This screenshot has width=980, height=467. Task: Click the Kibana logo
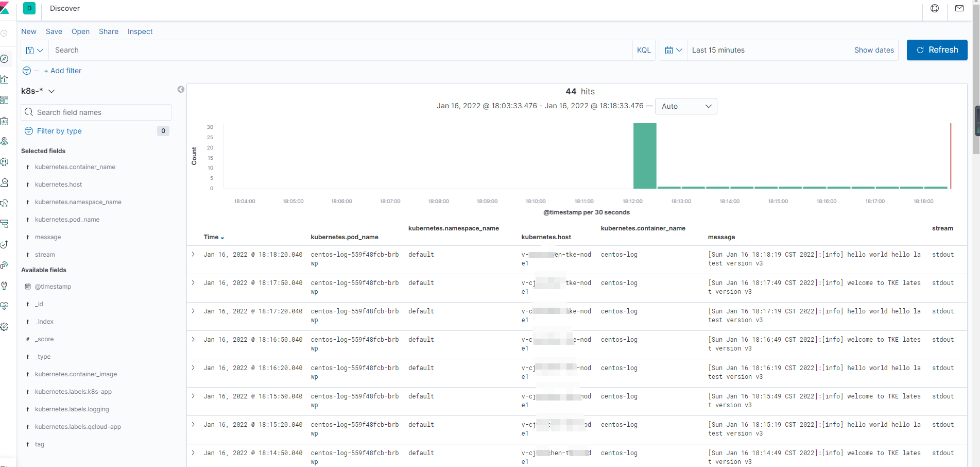[5, 8]
